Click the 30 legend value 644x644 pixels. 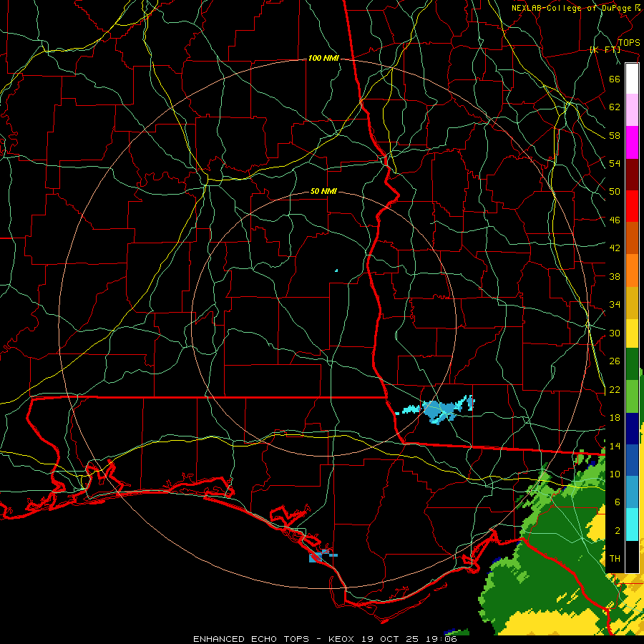tap(615, 333)
